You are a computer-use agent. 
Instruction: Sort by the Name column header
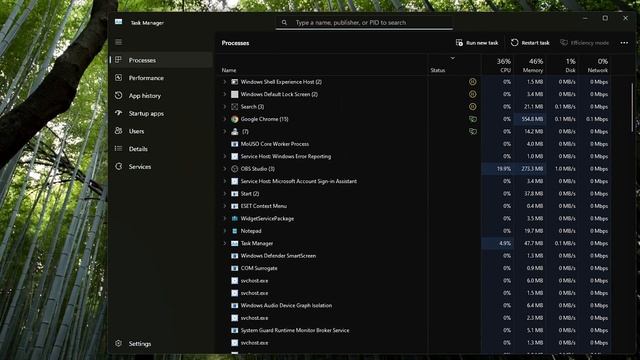tap(229, 70)
